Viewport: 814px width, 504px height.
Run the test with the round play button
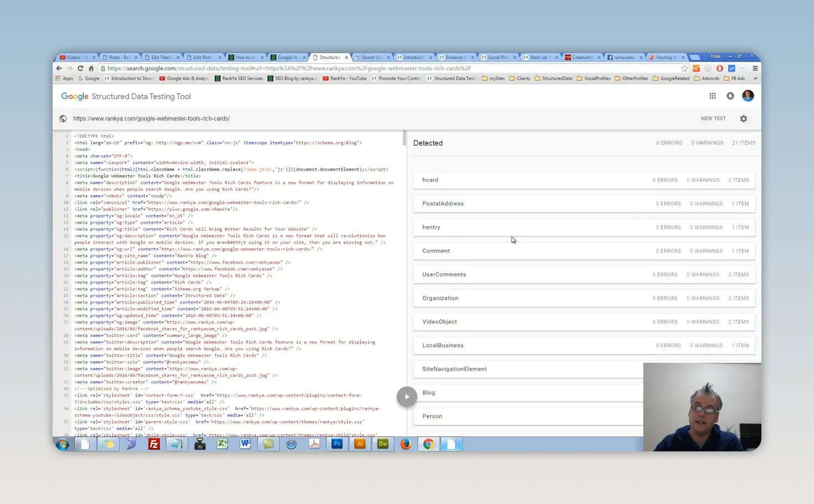(407, 397)
